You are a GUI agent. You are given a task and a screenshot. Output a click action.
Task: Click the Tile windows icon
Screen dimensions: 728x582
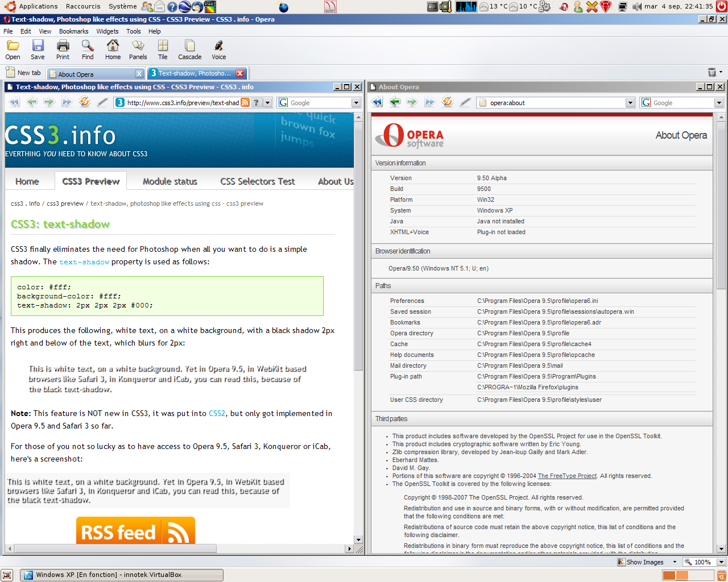point(163,49)
